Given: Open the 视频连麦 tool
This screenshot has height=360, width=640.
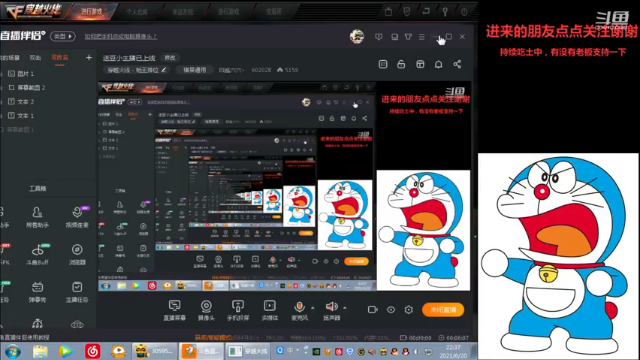Looking at the screenshot, I should 77,217.
